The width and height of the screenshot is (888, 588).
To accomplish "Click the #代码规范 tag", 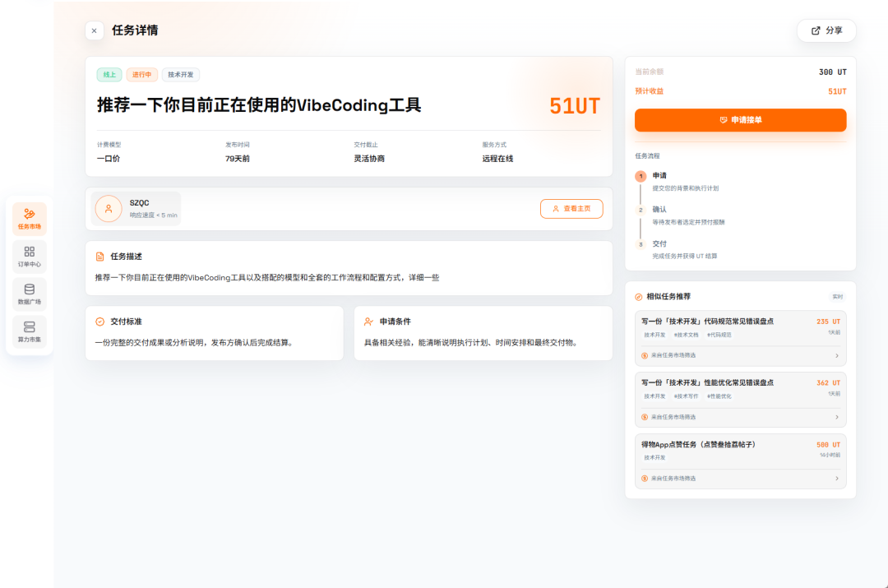I will tap(719, 336).
